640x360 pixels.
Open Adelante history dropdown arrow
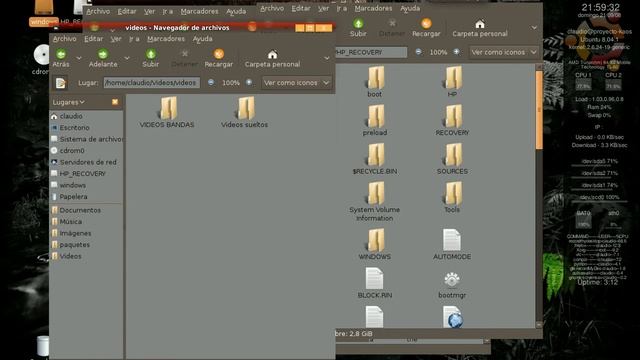127,58
